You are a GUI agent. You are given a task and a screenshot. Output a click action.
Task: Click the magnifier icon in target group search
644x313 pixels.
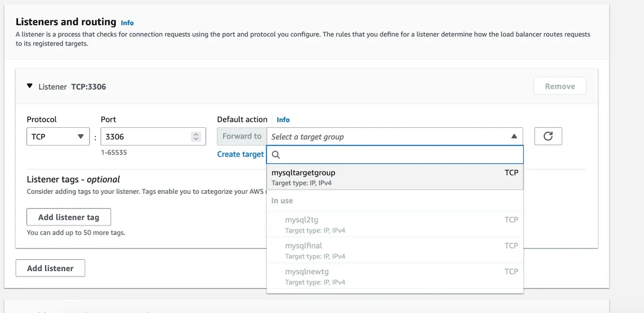[275, 155]
